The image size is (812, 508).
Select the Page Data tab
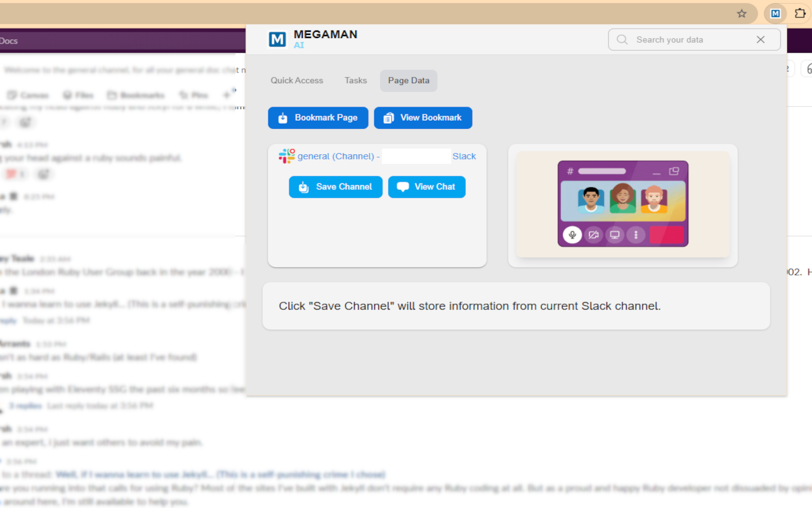click(409, 81)
